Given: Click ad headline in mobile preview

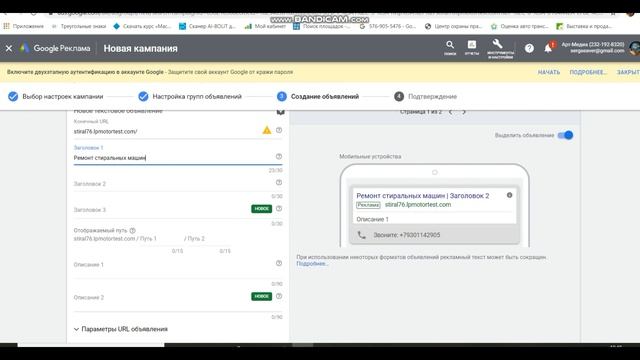Looking at the screenshot, I should (x=422, y=196).
